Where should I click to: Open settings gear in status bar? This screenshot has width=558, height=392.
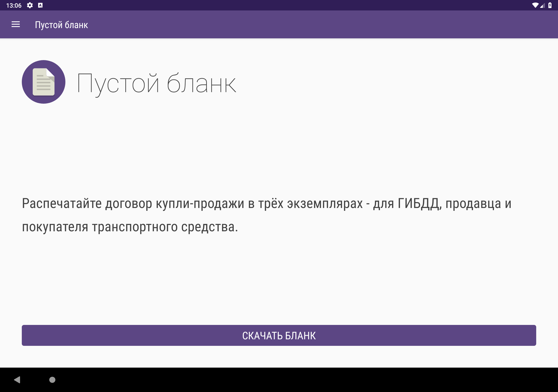tap(30, 5)
